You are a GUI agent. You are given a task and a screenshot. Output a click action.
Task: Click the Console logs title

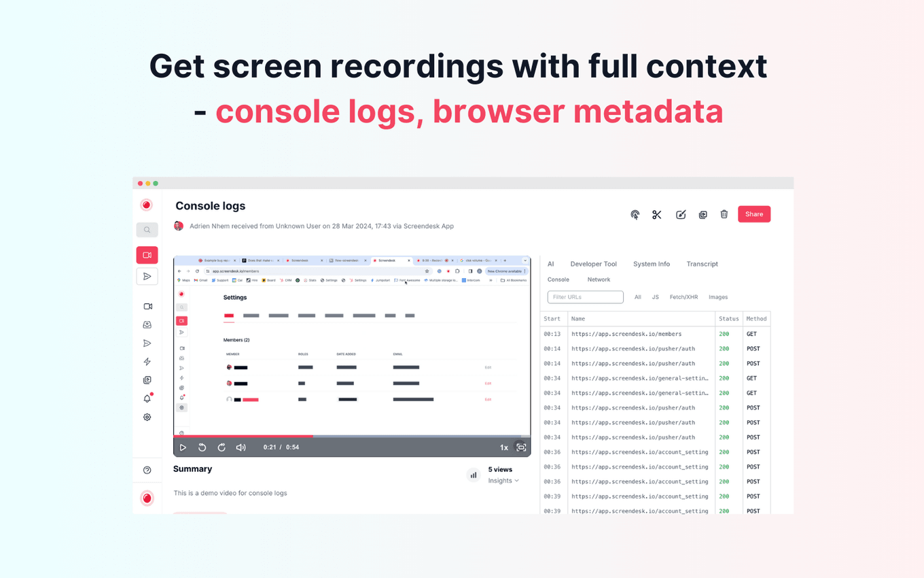click(x=211, y=206)
